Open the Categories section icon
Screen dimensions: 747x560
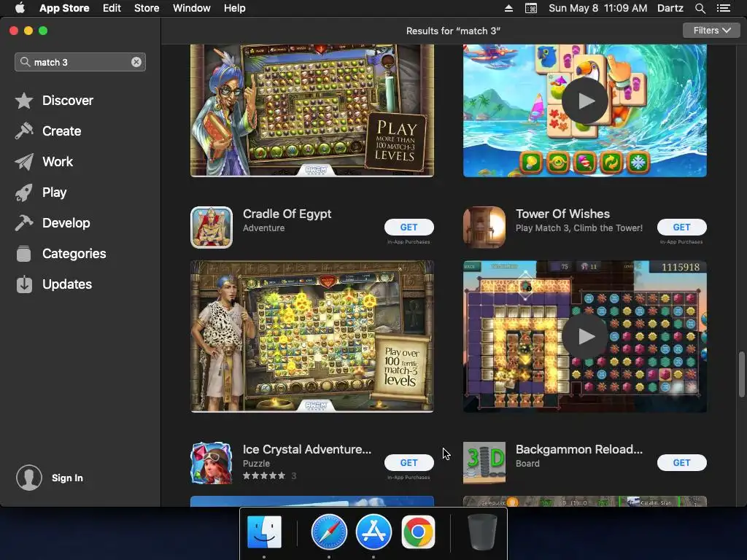click(x=24, y=253)
